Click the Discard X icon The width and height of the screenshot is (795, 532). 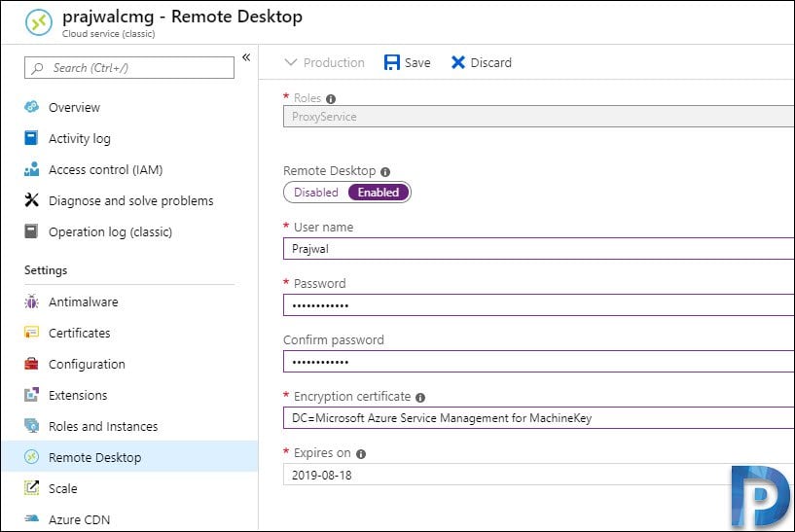point(458,62)
